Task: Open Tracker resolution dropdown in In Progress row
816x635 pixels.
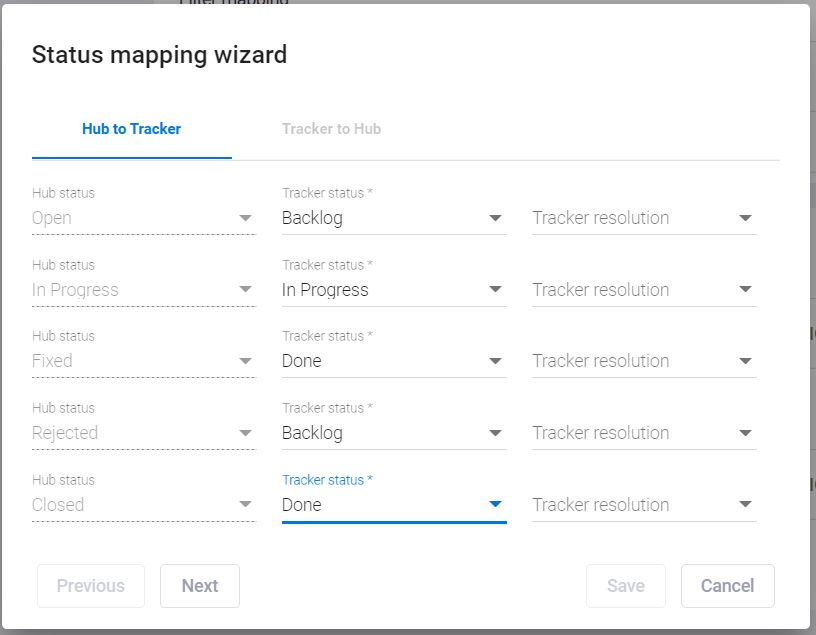Action: [644, 289]
